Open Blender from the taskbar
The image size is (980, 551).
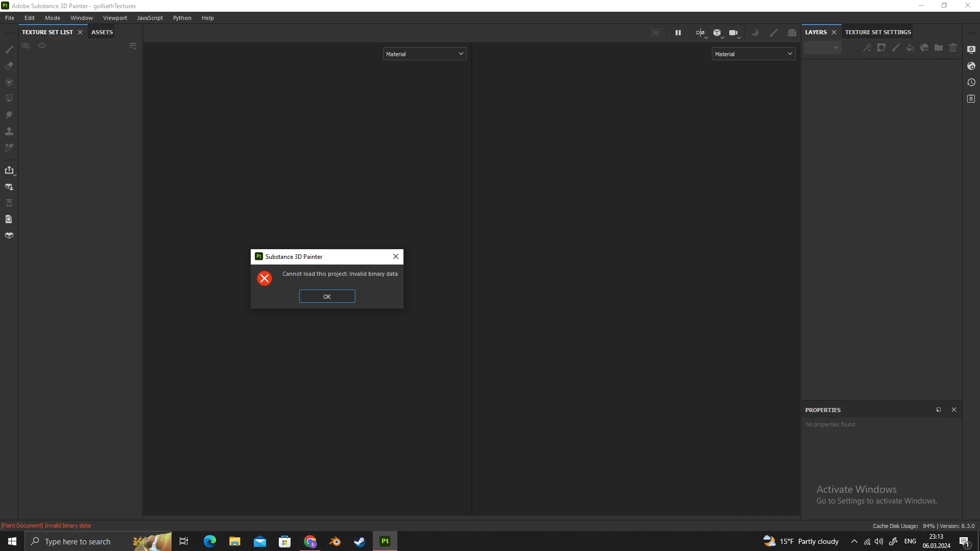[x=335, y=541]
